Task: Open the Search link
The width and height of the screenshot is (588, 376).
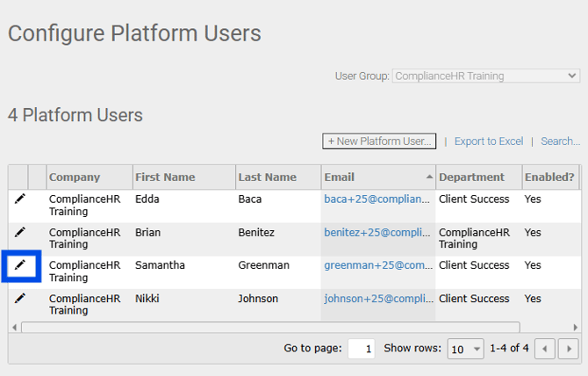Action: (560, 141)
